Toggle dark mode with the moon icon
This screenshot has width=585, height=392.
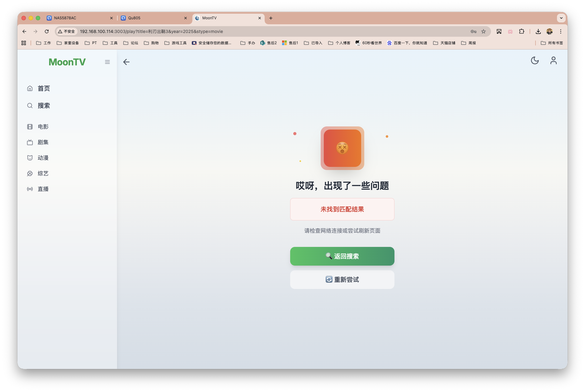pos(535,61)
